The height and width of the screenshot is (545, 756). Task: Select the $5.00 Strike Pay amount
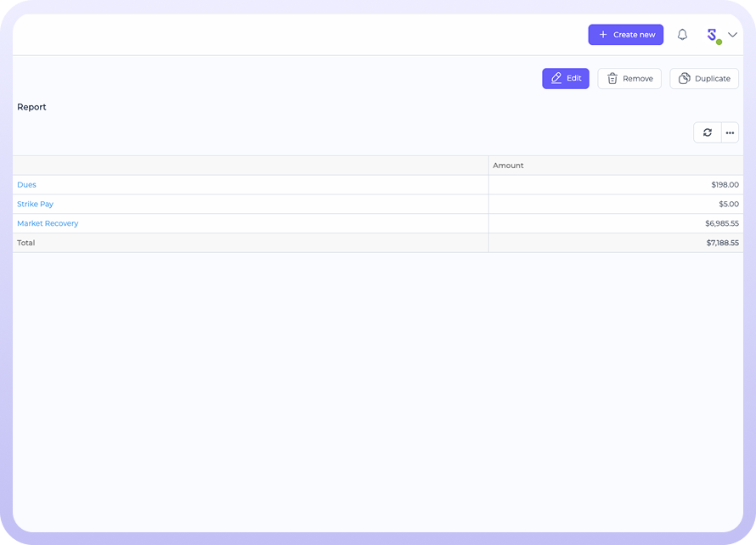point(728,205)
